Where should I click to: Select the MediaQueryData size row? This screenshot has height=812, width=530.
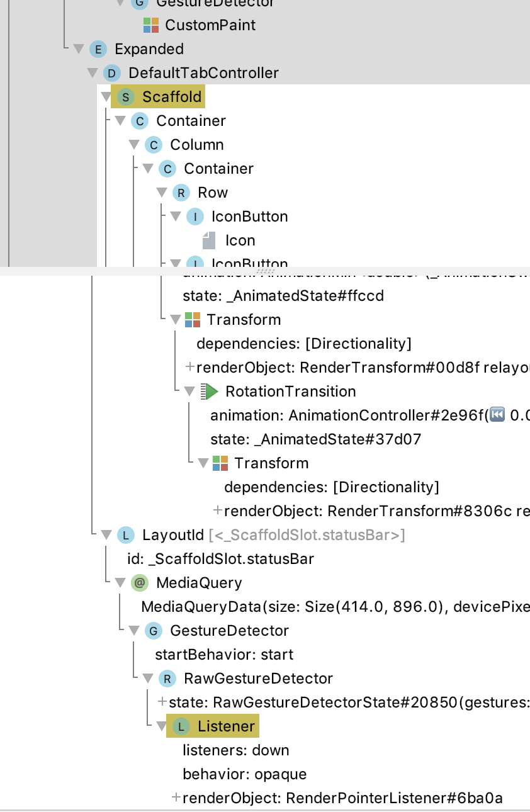coord(335,607)
